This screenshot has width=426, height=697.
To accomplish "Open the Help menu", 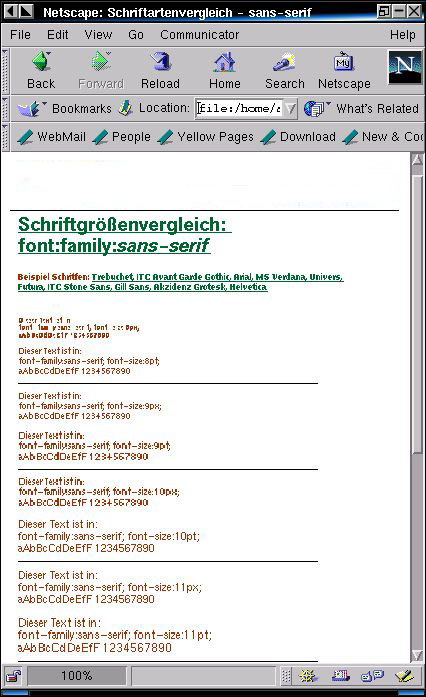I will point(402,35).
